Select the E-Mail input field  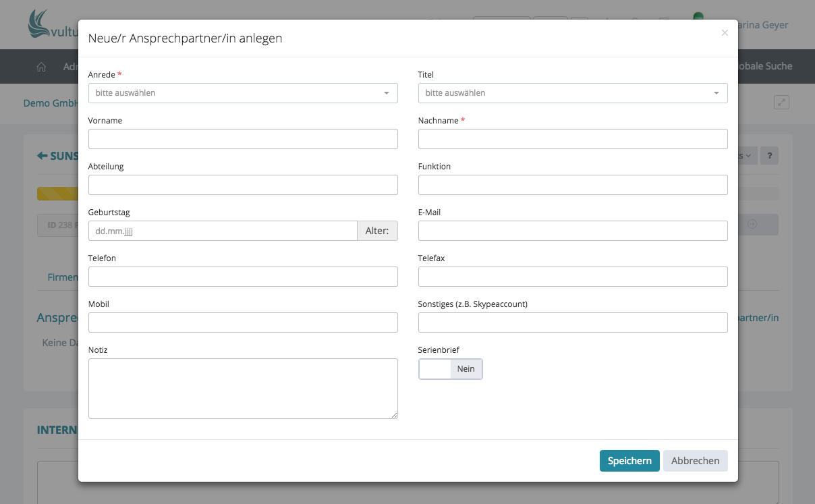click(573, 231)
